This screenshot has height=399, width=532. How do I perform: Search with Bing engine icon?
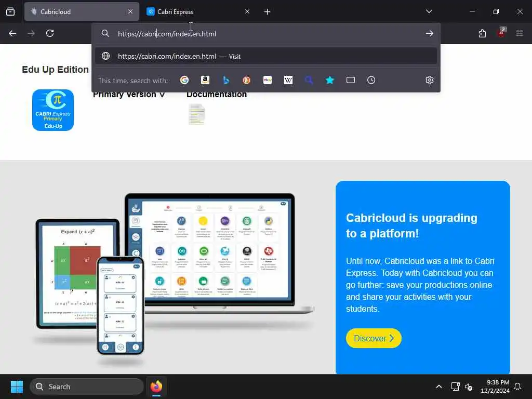[226, 80]
